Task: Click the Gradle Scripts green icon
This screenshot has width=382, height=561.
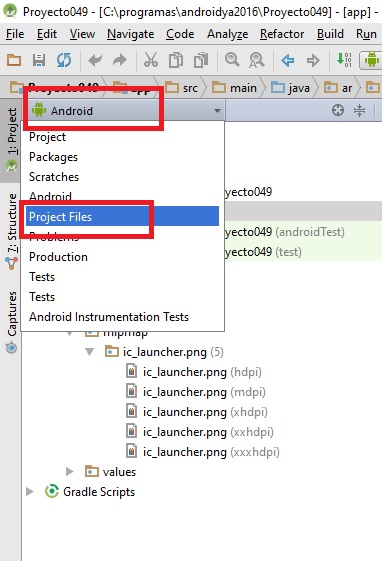Action: [x=52, y=492]
